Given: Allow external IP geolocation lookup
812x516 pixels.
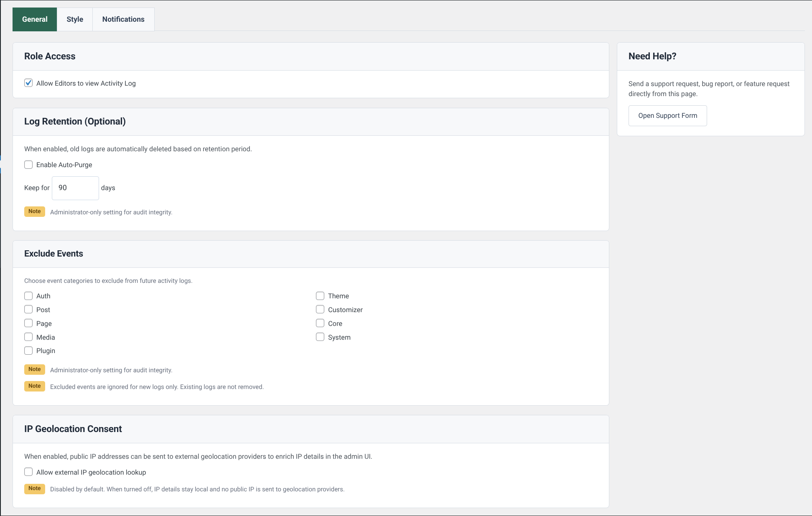Looking at the screenshot, I should click(28, 472).
